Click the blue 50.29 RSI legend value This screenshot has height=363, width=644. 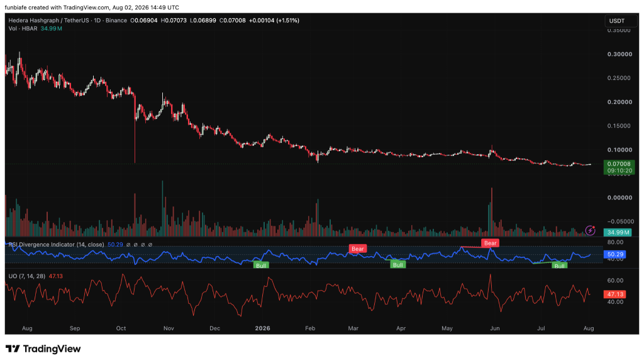[115, 244]
